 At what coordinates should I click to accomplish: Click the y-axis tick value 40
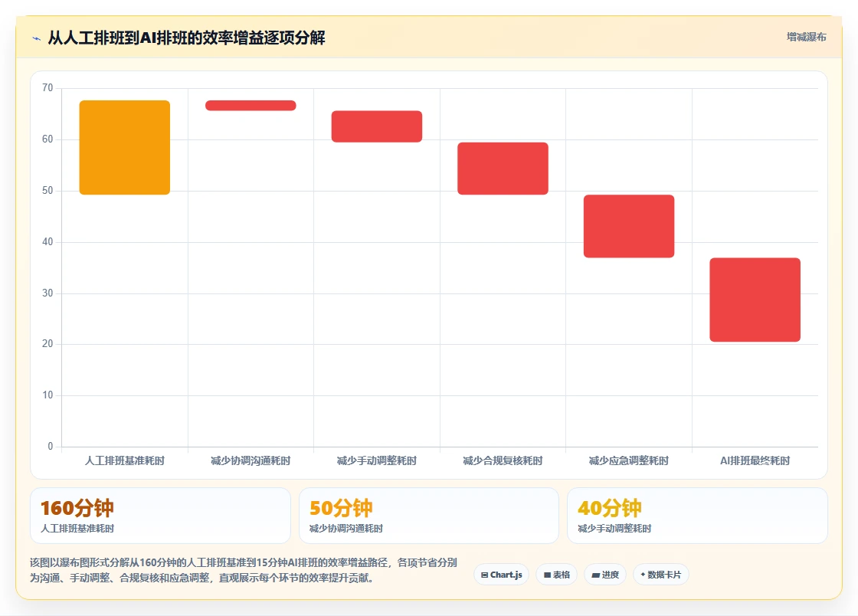click(47, 242)
